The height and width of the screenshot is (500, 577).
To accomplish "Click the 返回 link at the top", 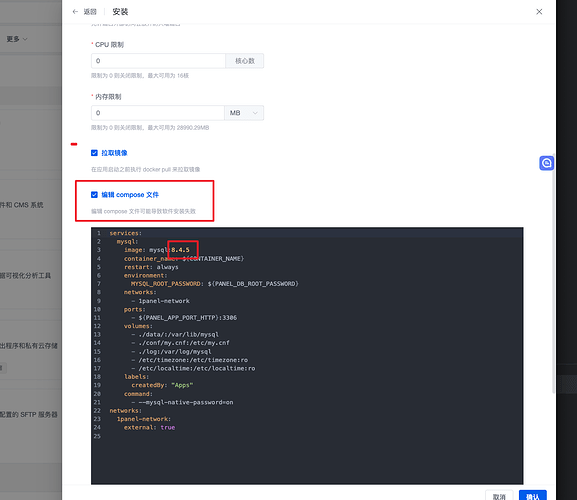I will click(x=90, y=12).
